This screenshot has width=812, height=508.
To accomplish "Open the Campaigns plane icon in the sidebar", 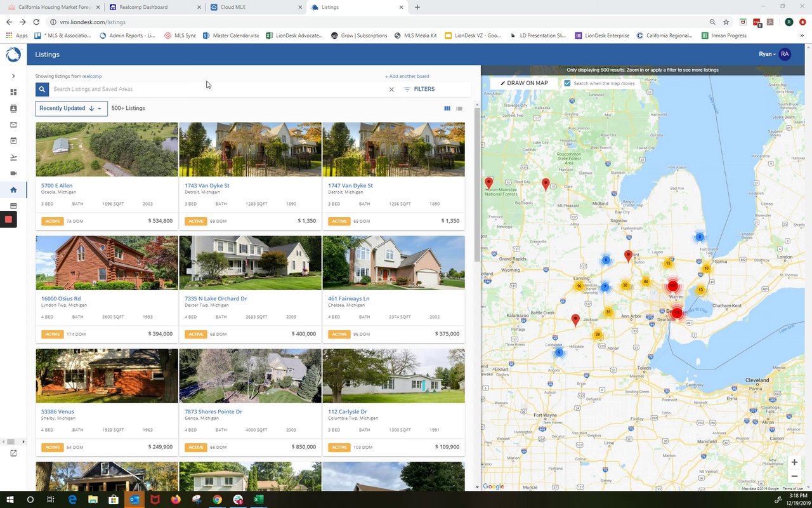I will [13, 157].
